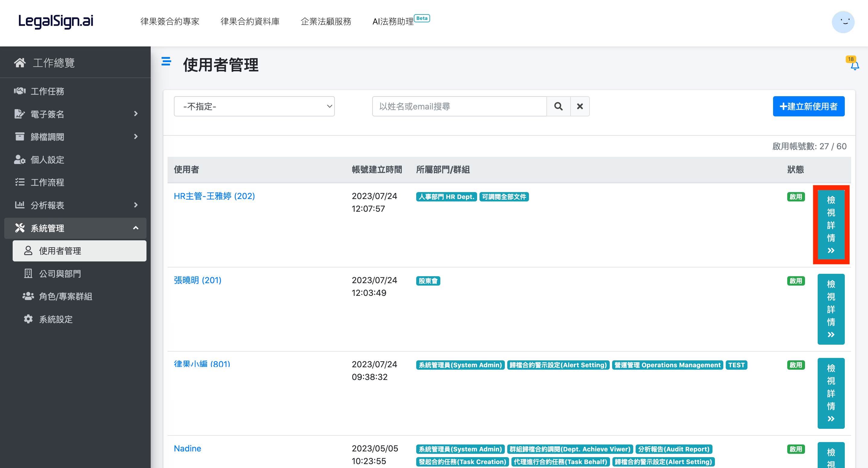This screenshot has width=868, height=468.
Task: Click the 啟用 status badge for 張曉明
Action: click(796, 281)
